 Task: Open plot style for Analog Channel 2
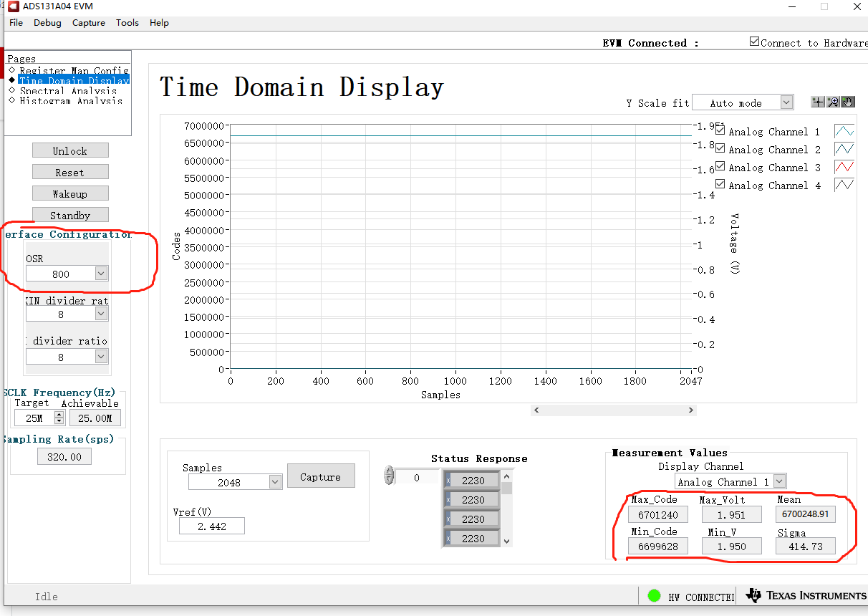(x=844, y=150)
